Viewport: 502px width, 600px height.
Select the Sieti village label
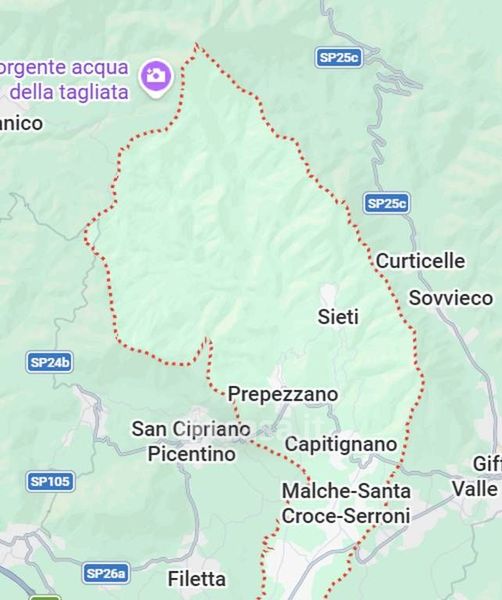coord(338,317)
